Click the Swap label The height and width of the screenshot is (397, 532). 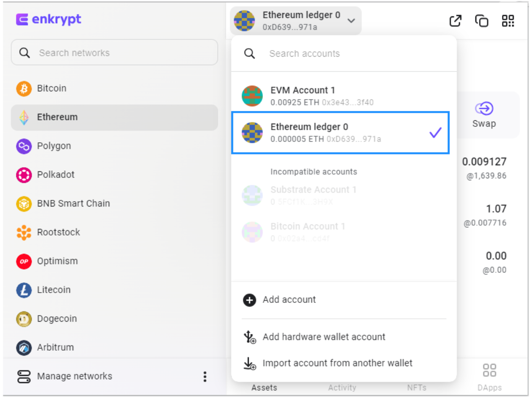484,124
